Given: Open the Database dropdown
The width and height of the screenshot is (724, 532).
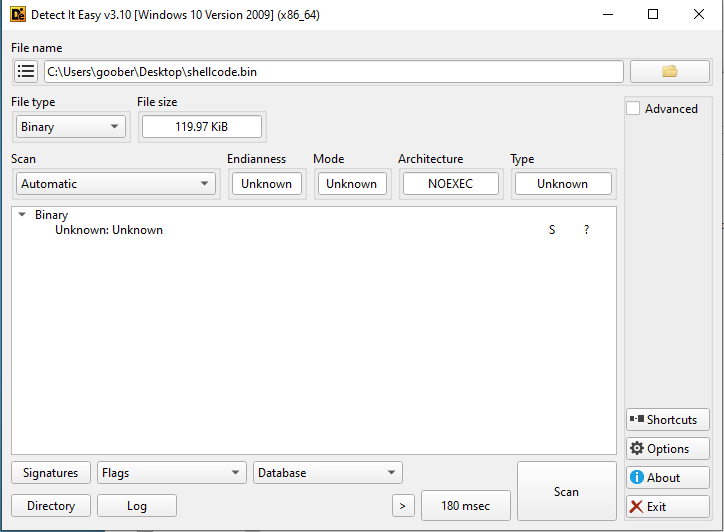Looking at the screenshot, I should pos(328,473).
